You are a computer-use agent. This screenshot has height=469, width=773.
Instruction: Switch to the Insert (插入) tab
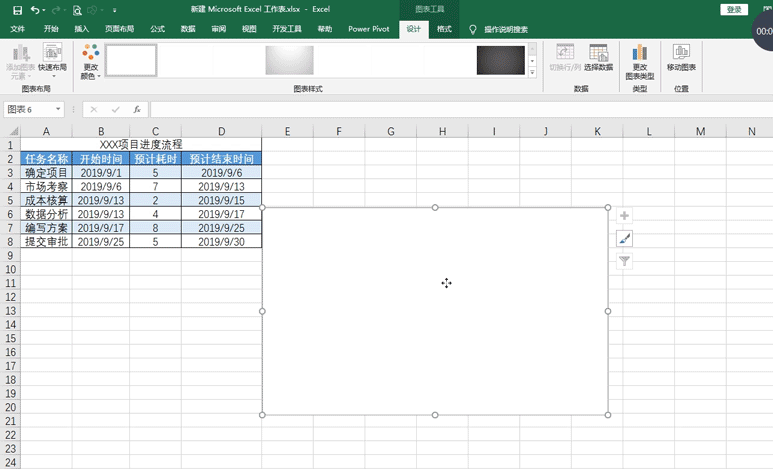click(x=81, y=29)
